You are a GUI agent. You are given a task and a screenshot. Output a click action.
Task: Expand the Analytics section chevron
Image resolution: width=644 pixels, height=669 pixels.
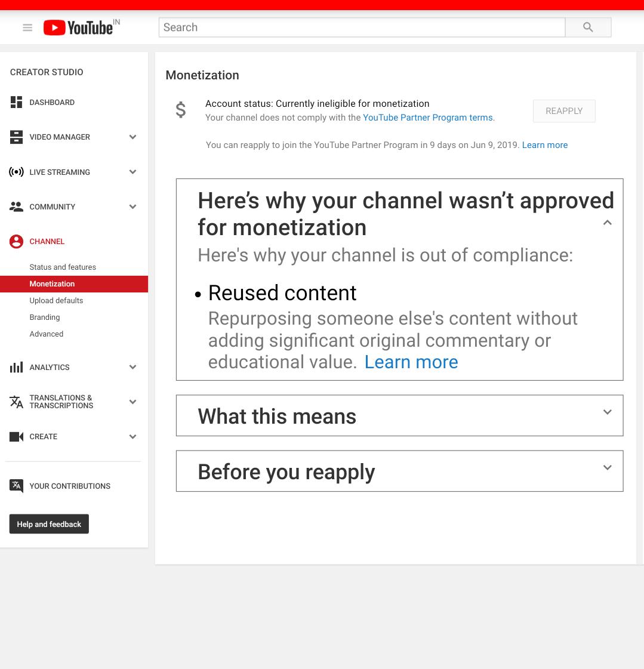point(133,367)
